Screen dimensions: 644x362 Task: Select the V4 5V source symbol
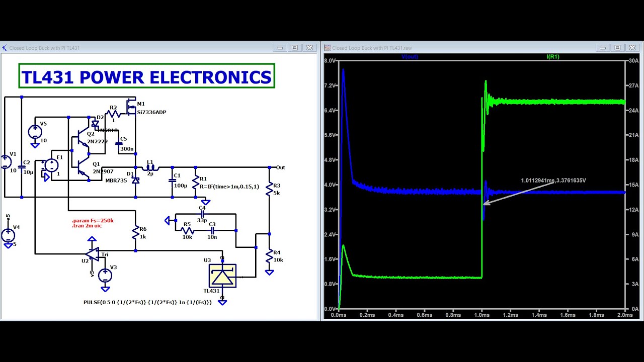pyautogui.click(x=8, y=235)
